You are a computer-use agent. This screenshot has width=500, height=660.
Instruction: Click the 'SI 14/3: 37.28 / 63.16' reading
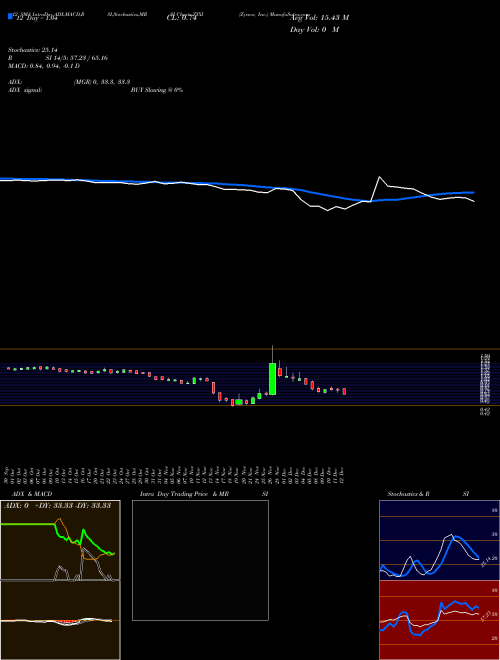coord(77,58)
